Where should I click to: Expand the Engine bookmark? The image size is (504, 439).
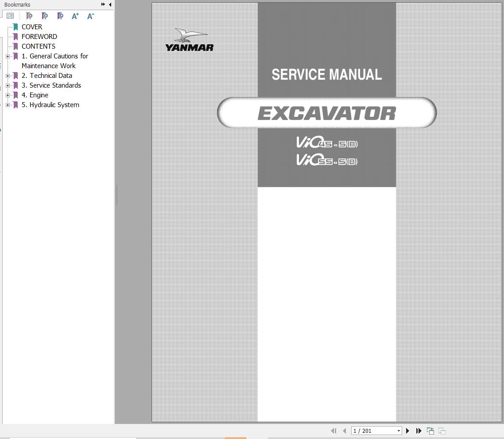click(8, 96)
